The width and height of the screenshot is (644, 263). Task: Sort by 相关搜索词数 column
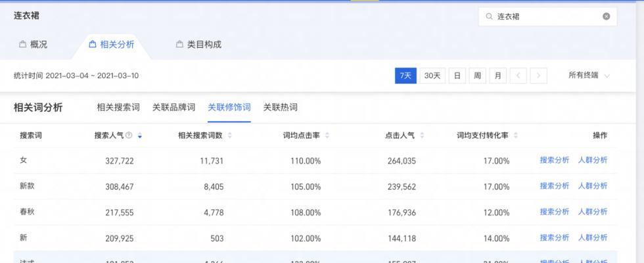coord(229,135)
